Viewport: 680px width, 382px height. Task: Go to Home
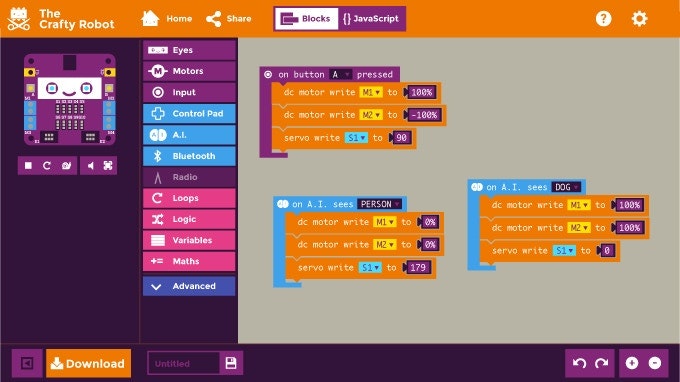[167, 19]
